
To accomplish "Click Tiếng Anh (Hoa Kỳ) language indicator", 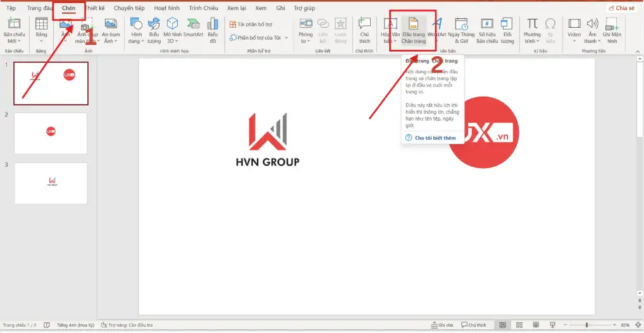I will pos(75,325).
